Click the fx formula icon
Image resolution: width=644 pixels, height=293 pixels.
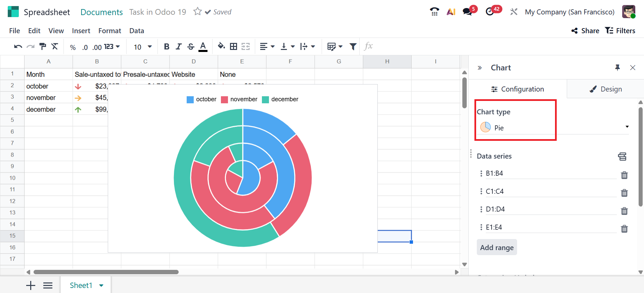(368, 46)
